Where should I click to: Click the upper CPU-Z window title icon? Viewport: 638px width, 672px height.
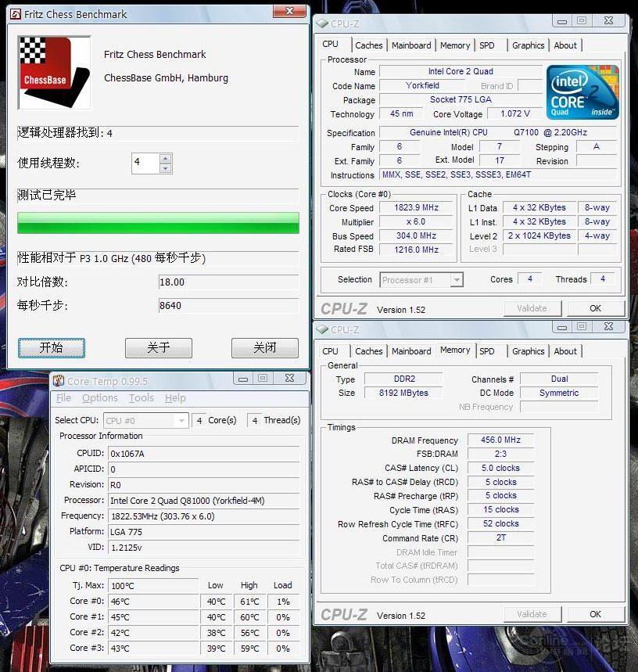point(322,23)
